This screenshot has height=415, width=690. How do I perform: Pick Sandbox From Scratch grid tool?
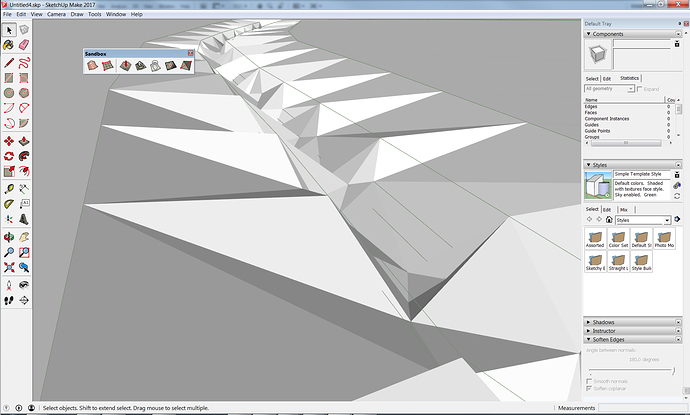[x=107, y=66]
